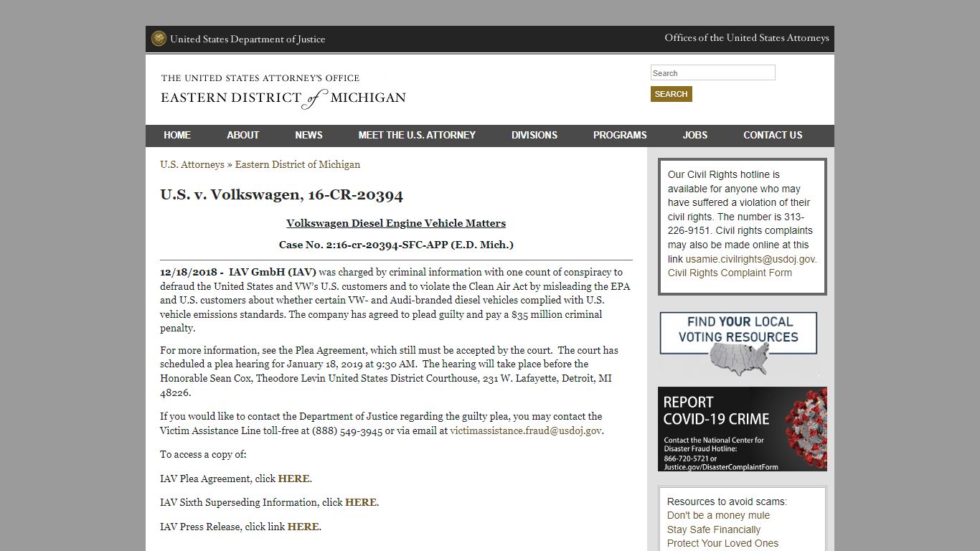The height and width of the screenshot is (551, 980).
Task: Follow the U.S. Attorneys breadcrumb link
Action: (x=192, y=164)
